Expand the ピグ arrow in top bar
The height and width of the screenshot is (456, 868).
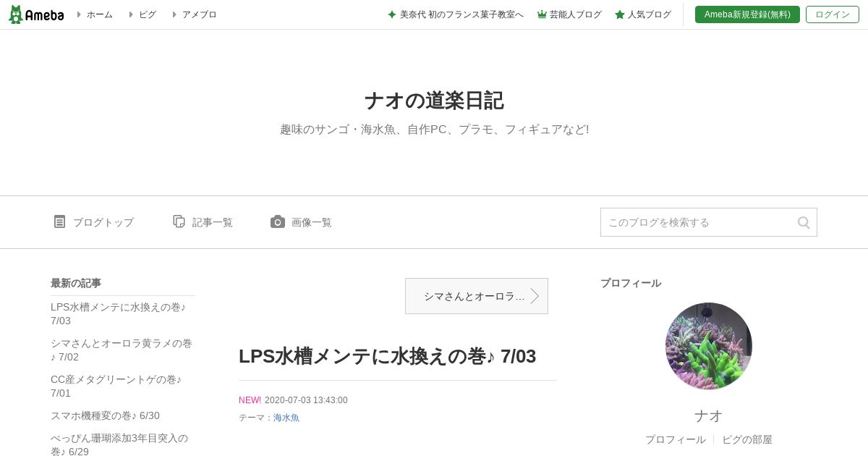131,14
